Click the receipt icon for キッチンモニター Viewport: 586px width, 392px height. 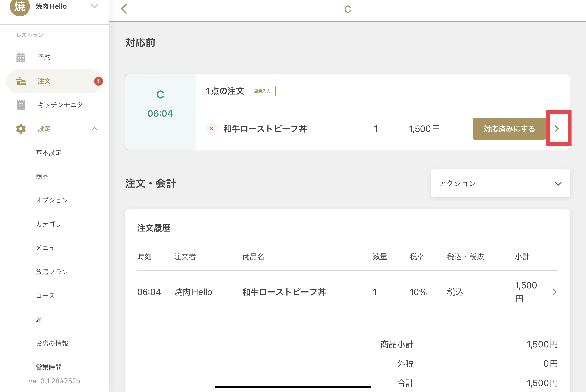point(21,105)
